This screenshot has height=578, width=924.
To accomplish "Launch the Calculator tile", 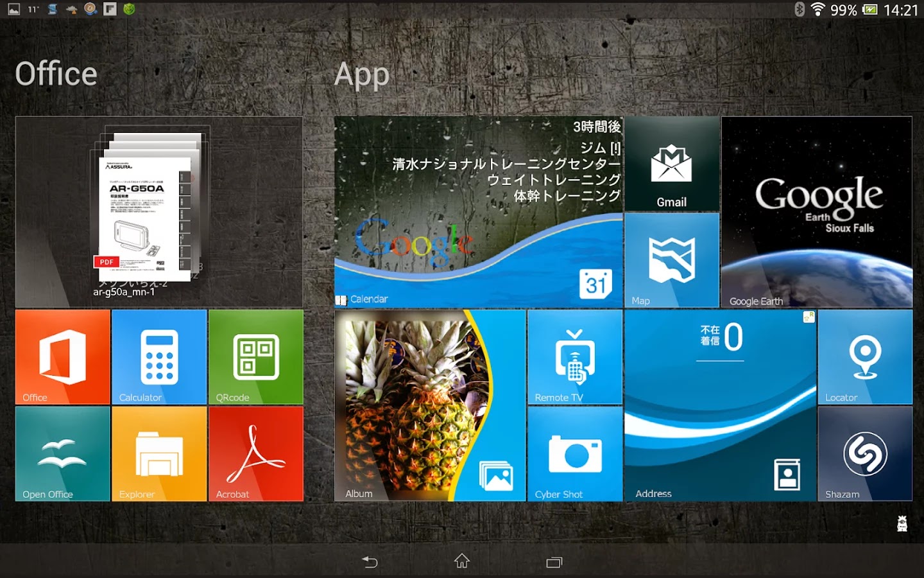I will (159, 357).
